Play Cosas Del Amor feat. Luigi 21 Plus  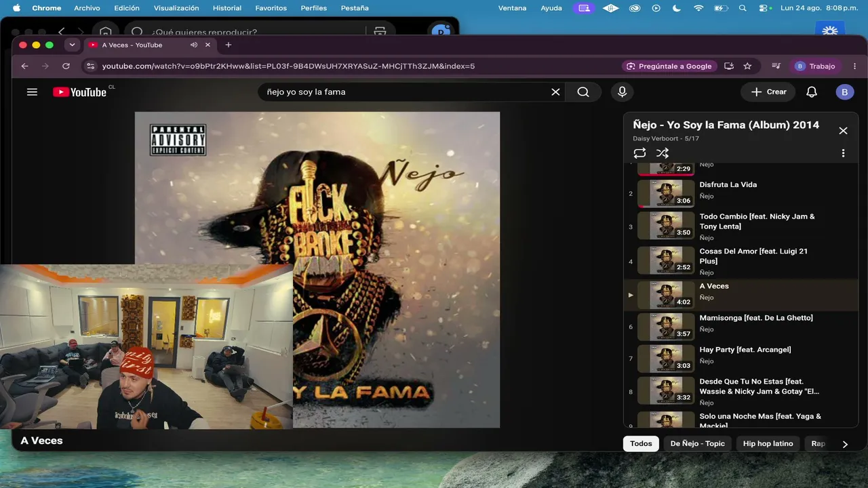coord(741,261)
